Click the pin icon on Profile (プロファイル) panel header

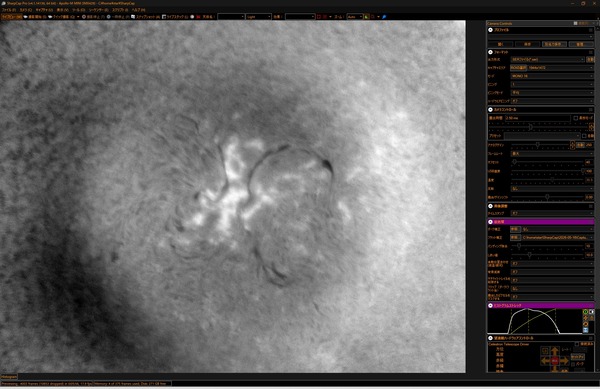(x=590, y=30)
